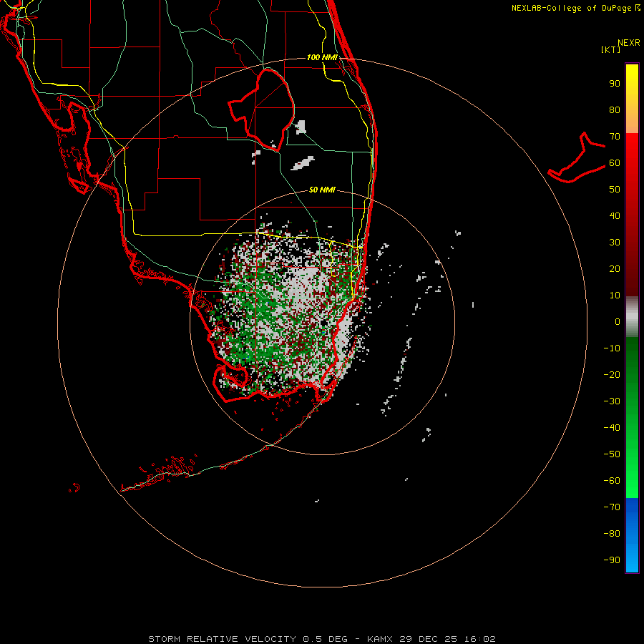Click the NEXLAB-College of DuPage credit text

[x=571, y=8]
